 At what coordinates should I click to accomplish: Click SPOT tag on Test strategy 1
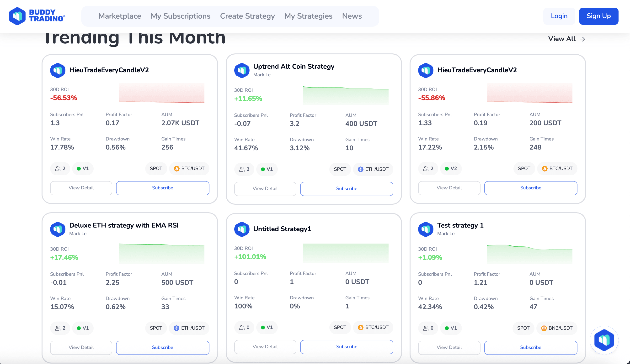[523, 328]
